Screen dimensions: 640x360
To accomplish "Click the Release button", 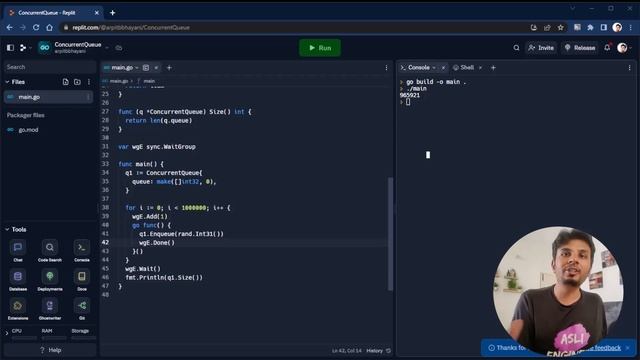I will (x=580, y=48).
